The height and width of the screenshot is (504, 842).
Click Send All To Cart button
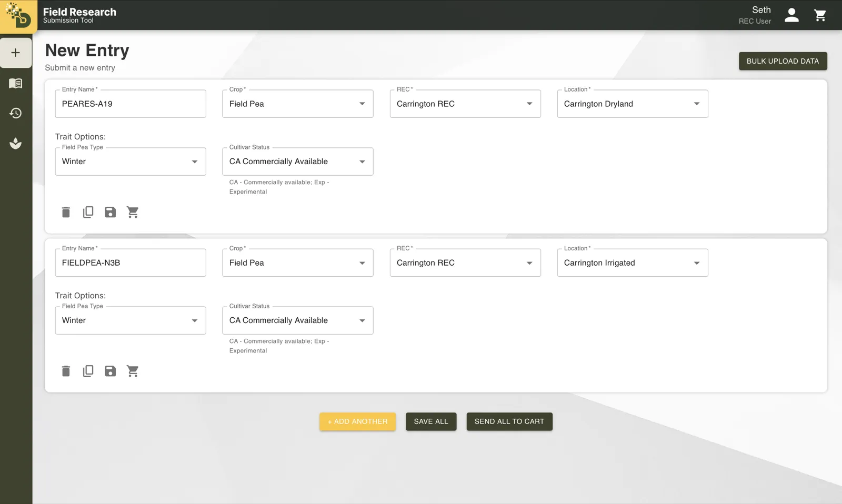[x=509, y=421]
